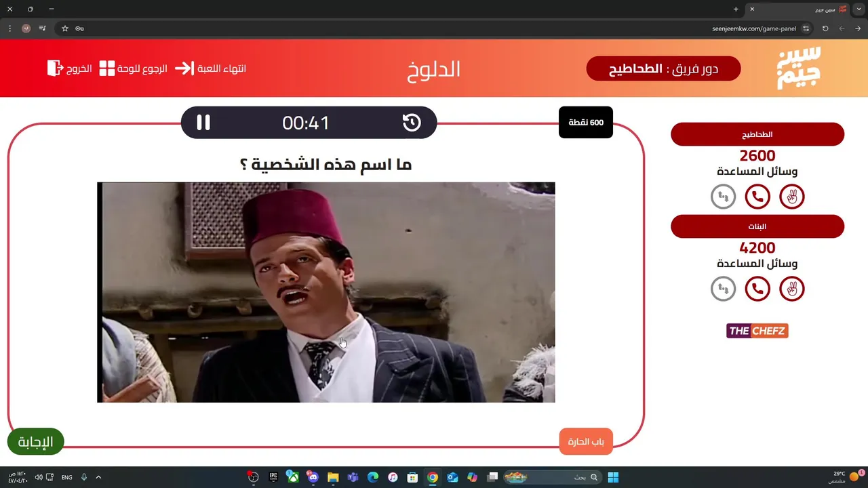Open the password key icon in address bar
Screen dimensions: 868x488
click(x=80, y=28)
